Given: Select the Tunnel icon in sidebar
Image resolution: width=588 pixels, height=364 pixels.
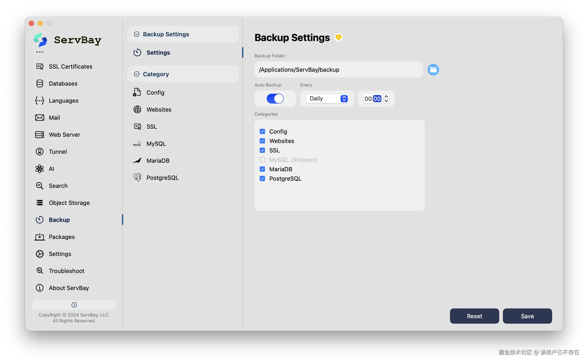Looking at the screenshot, I should point(40,152).
